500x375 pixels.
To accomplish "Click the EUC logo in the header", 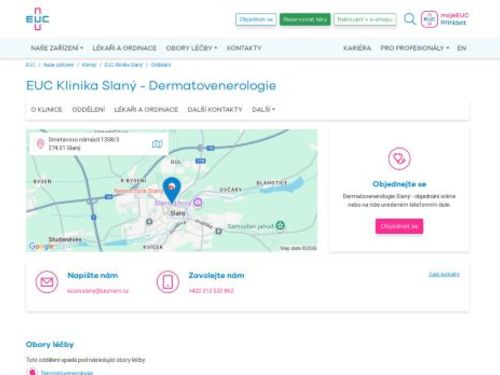I will pyautogui.click(x=37, y=19).
